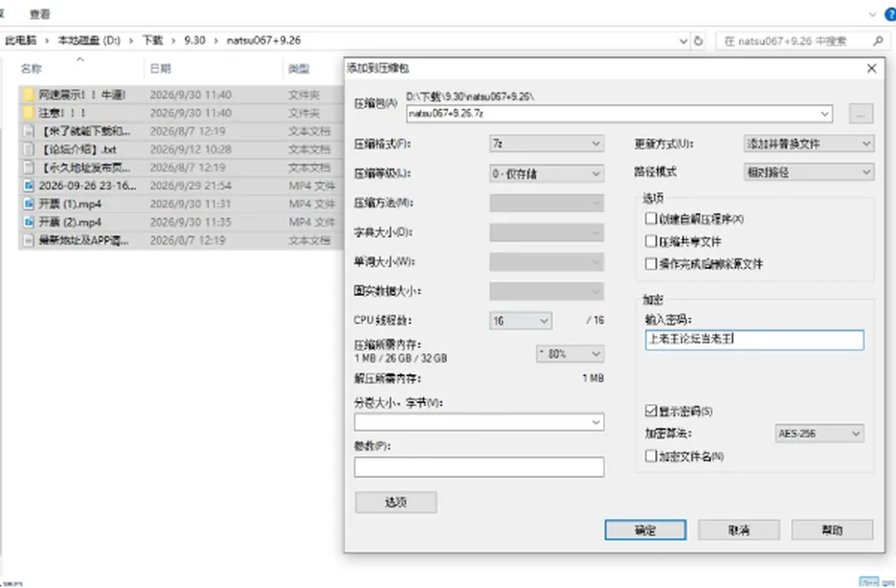Click the file icon of 【论坛介绍】.txt
Viewport: 896px width, 588px height.
(x=29, y=149)
